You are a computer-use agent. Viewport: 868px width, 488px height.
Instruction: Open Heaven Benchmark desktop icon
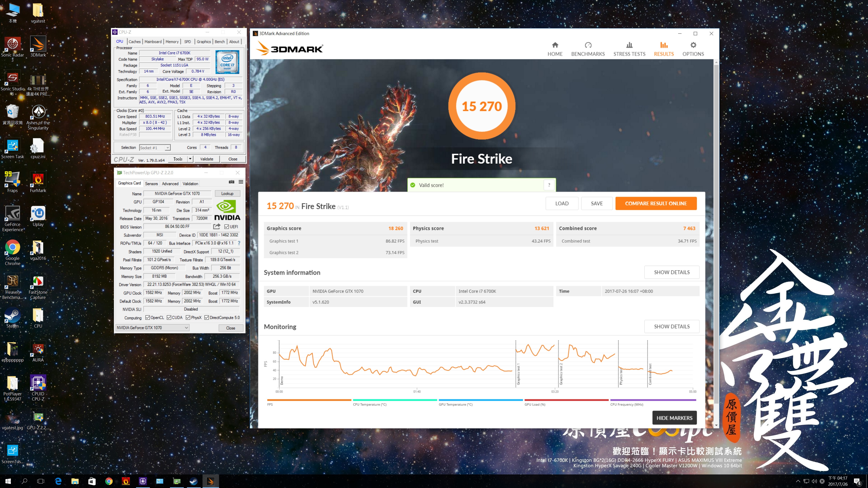click(x=12, y=287)
